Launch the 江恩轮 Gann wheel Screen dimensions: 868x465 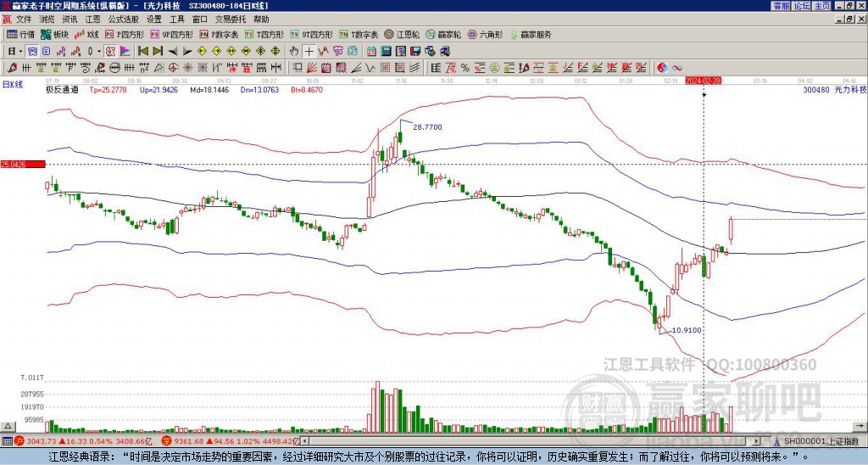click(401, 34)
